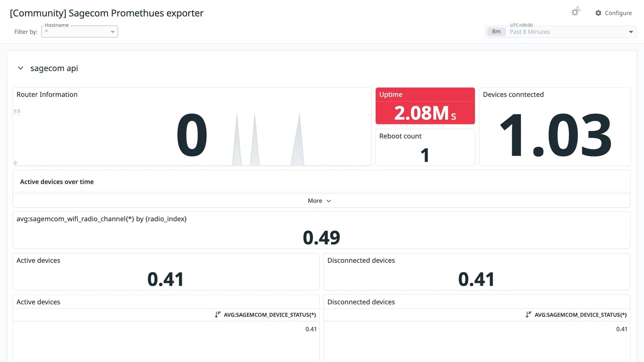
Task: Collapse the sagecom api section
Action: click(x=20, y=68)
